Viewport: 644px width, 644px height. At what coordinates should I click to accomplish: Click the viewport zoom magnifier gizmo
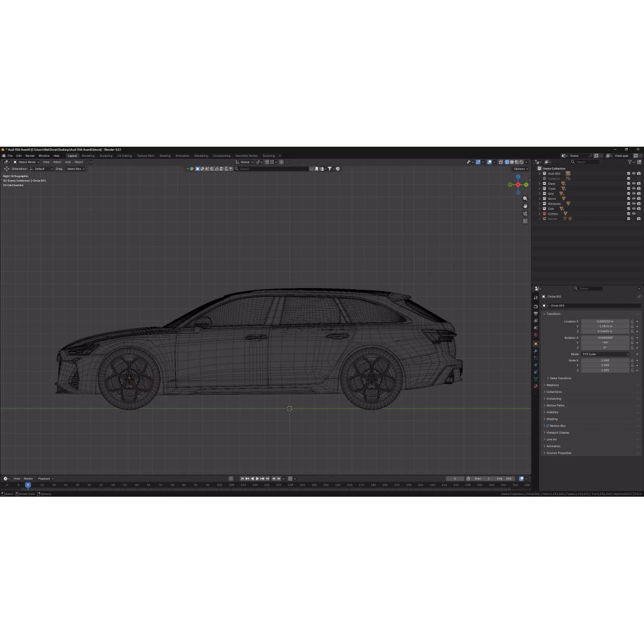click(525, 199)
